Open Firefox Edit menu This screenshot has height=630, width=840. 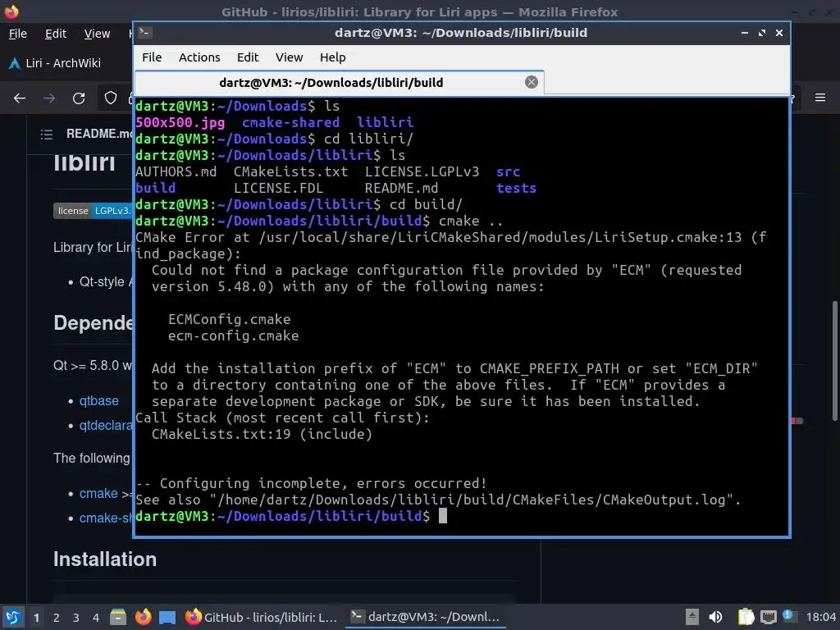click(x=56, y=34)
